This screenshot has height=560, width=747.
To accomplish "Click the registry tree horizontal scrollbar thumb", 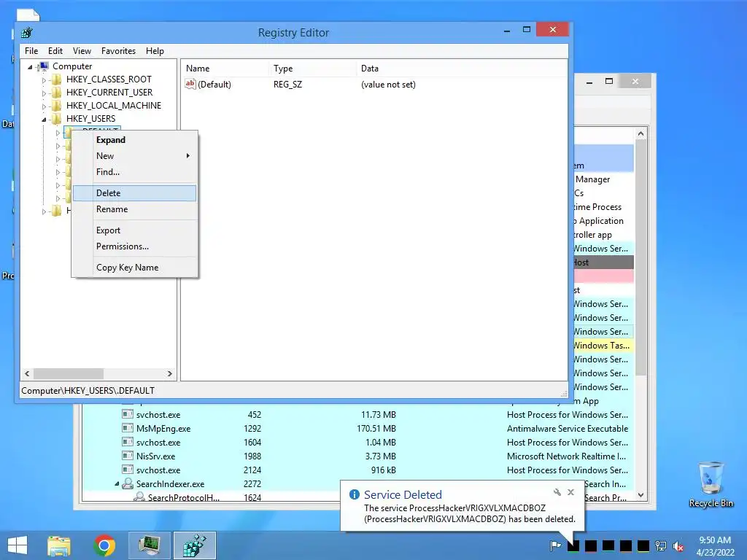I will click(x=68, y=374).
